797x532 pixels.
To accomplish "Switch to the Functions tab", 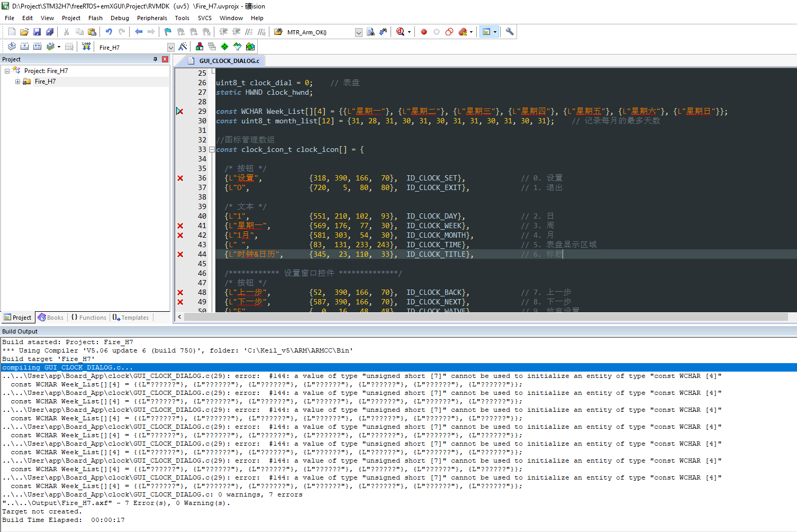I will [x=89, y=318].
